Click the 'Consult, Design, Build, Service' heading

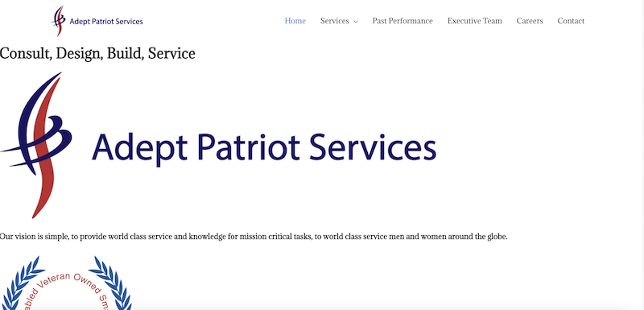point(97,53)
